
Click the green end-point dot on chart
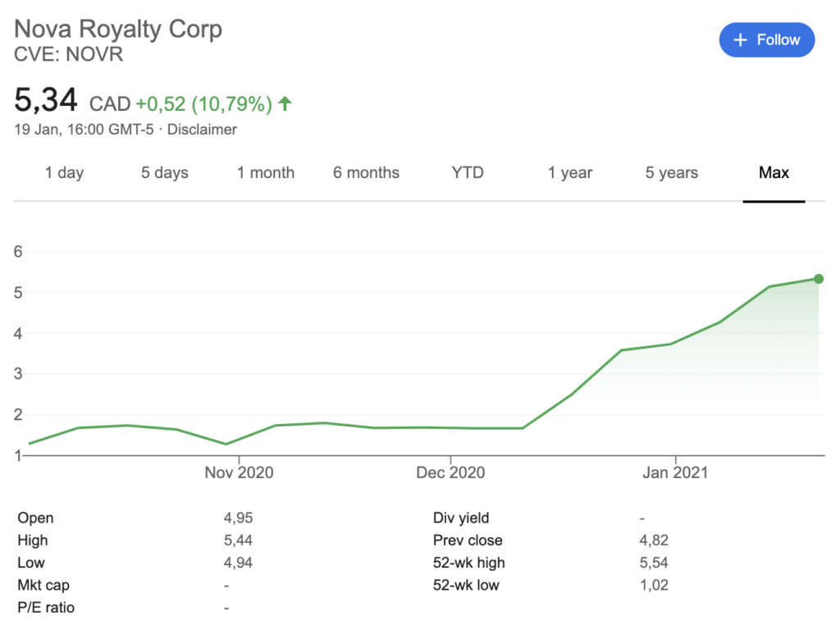click(818, 279)
